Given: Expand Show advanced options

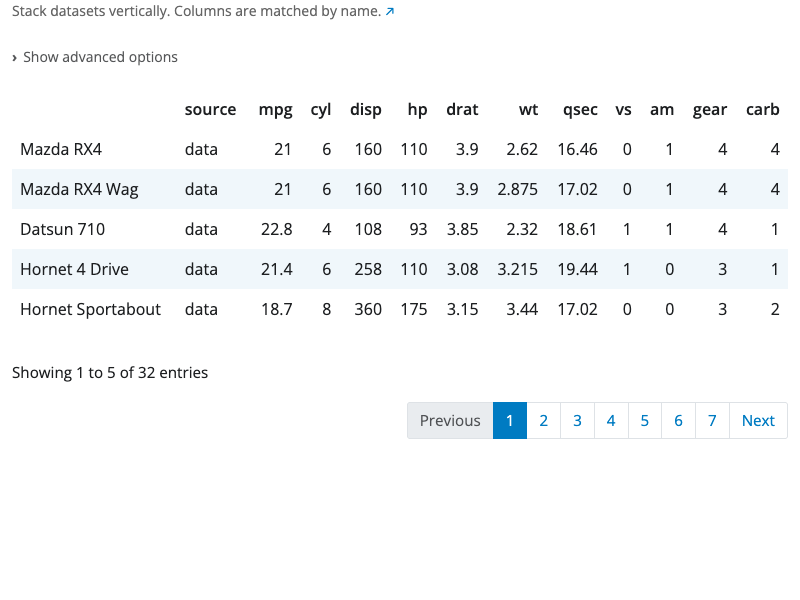Looking at the screenshot, I should 95,57.
